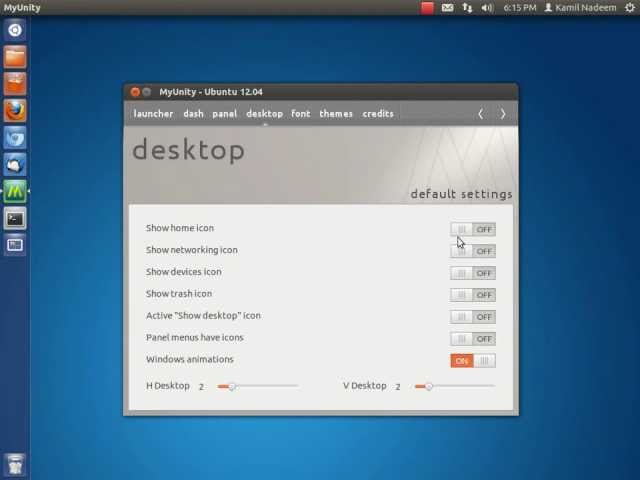Viewport: 640px width, 480px height.
Task: Open the Thunderbird mail launcher icon
Action: point(15,164)
